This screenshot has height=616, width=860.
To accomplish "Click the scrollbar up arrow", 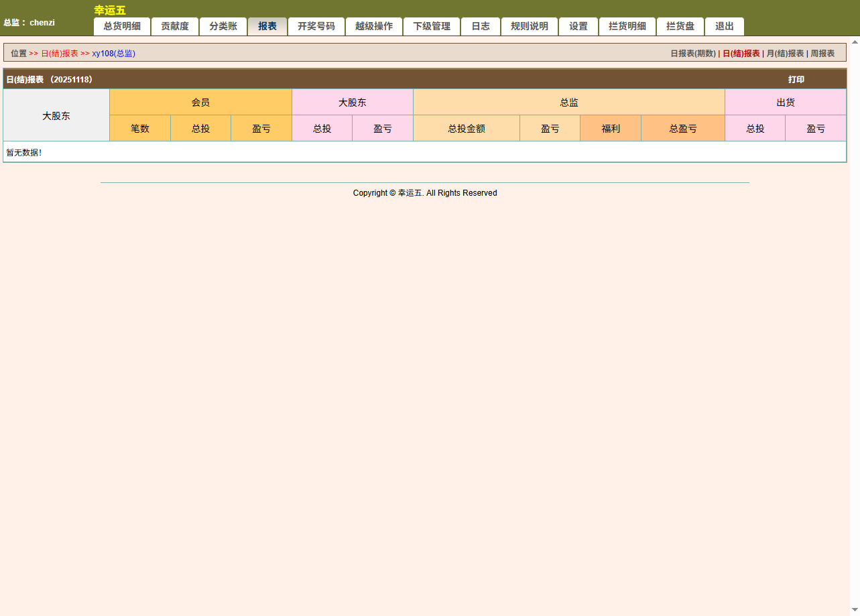I will pyautogui.click(x=855, y=42).
